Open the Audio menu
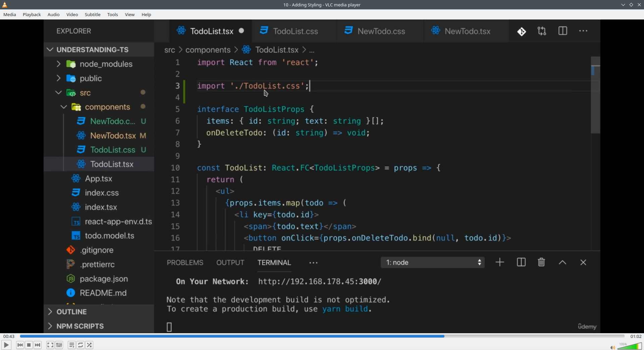Screen dimensions: 644x350 [x=54, y=15]
